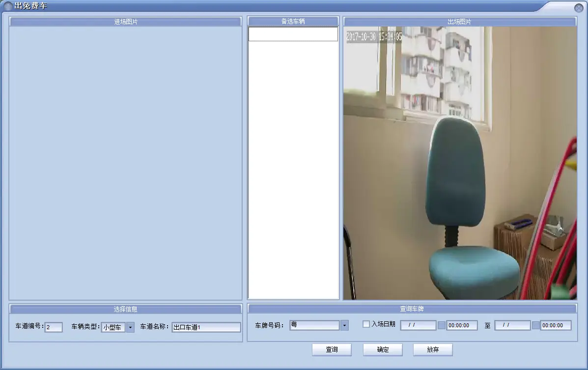The height and width of the screenshot is (370, 588).
Task: Open the start date picker square button
Action: click(442, 325)
